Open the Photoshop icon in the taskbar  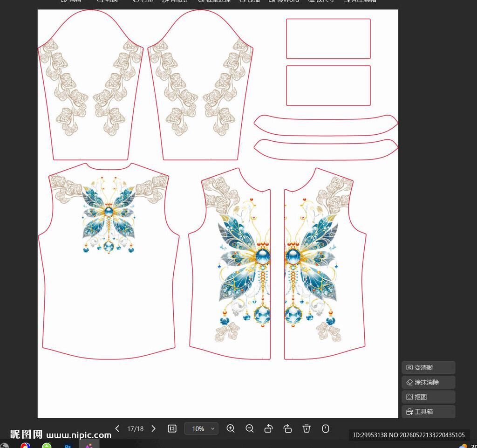pyautogui.click(x=68, y=446)
